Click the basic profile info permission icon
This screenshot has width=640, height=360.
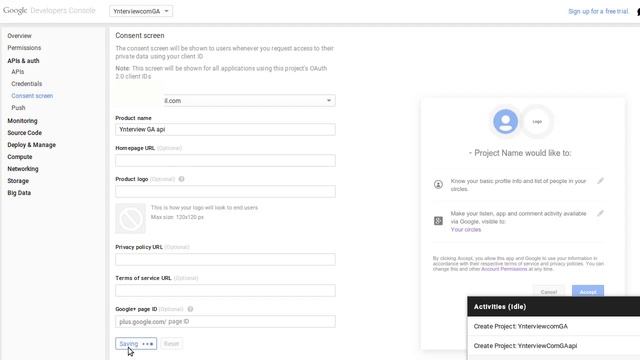pyautogui.click(x=438, y=184)
